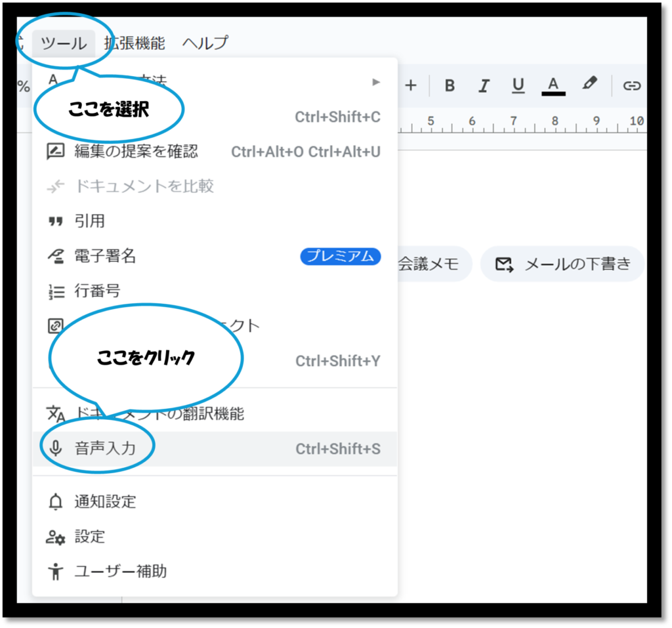Open 電子署名 premium option
This screenshot has width=672, height=628.
tap(105, 256)
